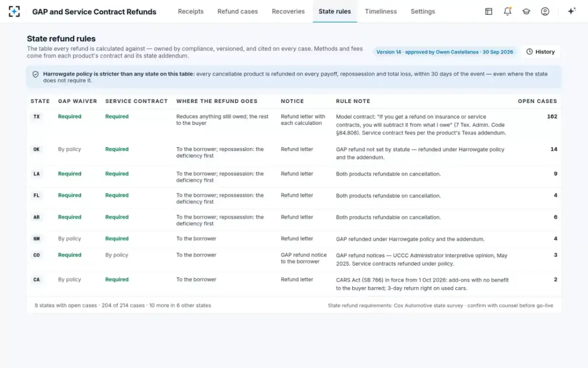Select the TX state chip
The width and height of the screenshot is (588, 368).
37,117
